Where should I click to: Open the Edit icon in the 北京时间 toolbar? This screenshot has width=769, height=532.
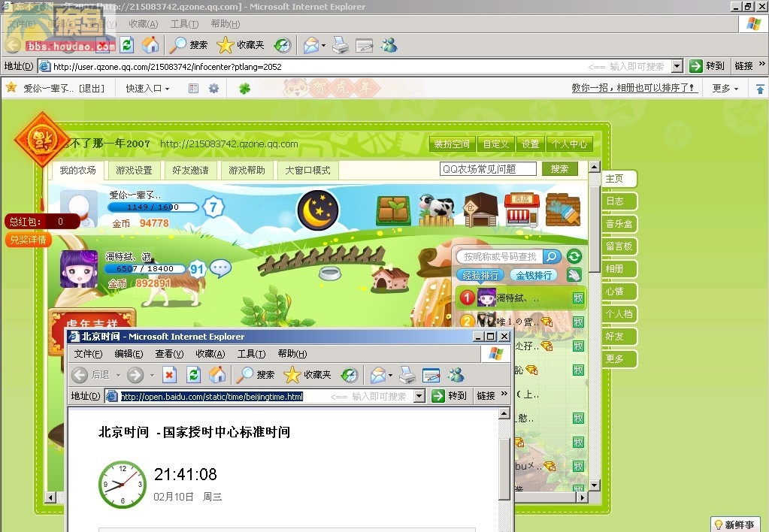point(431,375)
